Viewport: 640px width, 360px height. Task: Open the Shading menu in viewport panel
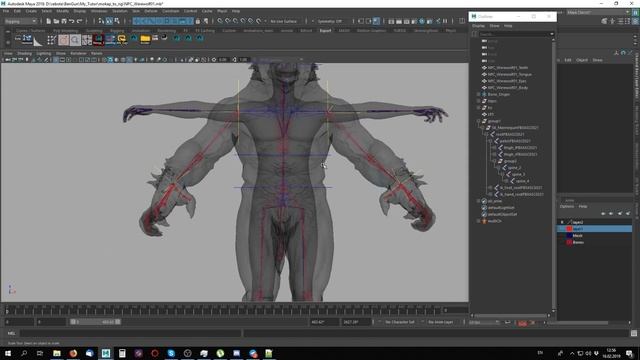click(x=24, y=53)
